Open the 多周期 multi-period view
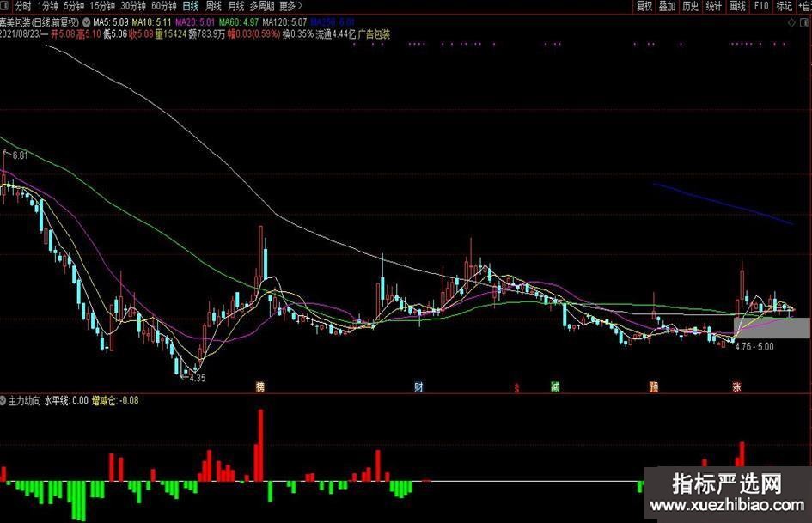This screenshot has width=812, height=523. [261, 6]
